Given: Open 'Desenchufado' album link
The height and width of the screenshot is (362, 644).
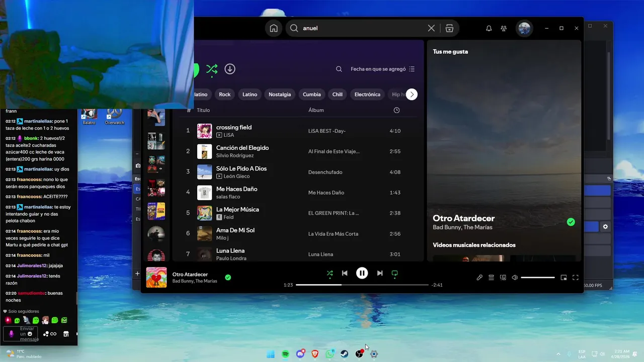Looking at the screenshot, I should [x=325, y=172].
